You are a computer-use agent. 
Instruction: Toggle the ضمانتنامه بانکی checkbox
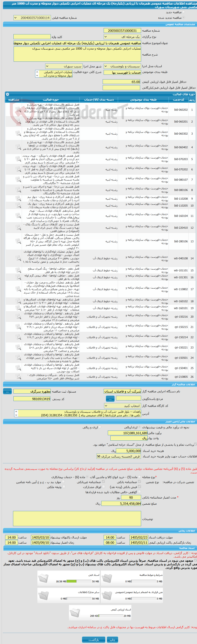(139, 481)
